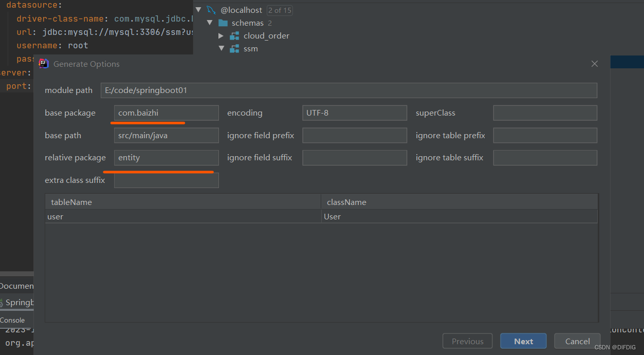This screenshot has height=355, width=644.
Task: Click the schema icon next to cloud_order
Action: [x=234, y=35]
